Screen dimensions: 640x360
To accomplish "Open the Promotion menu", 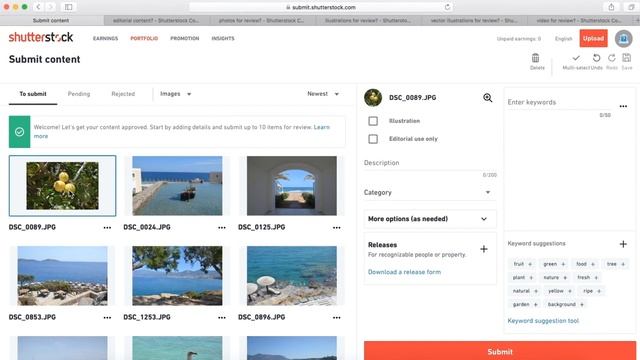I will (184, 38).
